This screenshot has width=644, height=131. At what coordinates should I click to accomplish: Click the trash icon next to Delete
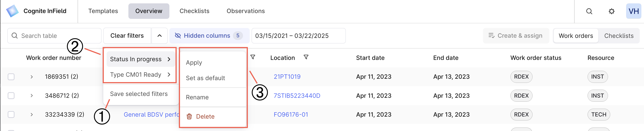coord(189,116)
